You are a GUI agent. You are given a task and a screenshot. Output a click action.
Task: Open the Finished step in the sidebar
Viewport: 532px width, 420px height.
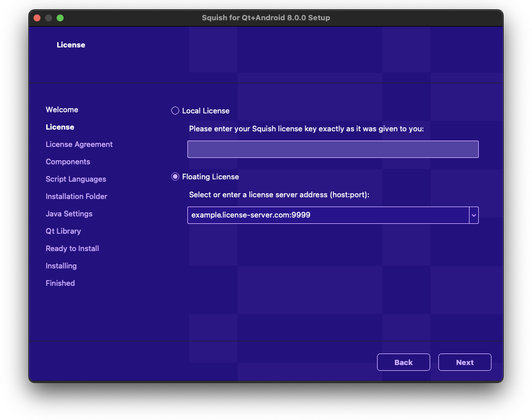(x=60, y=283)
